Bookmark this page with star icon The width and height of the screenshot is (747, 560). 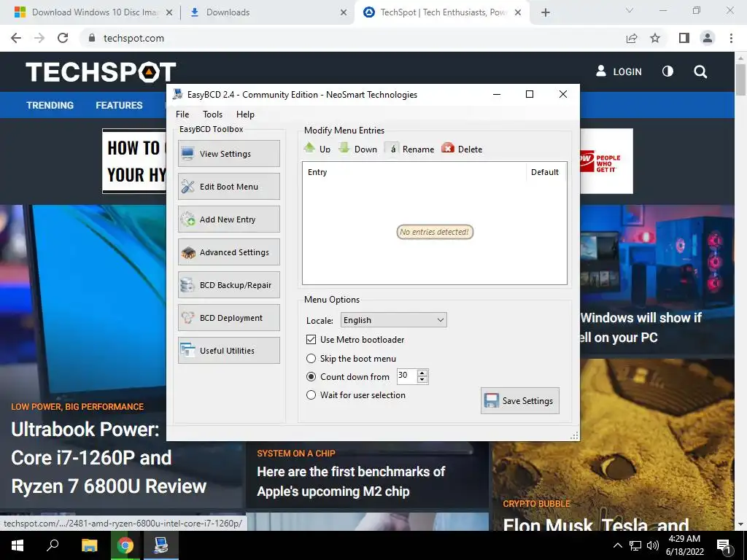pyautogui.click(x=655, y=38)
